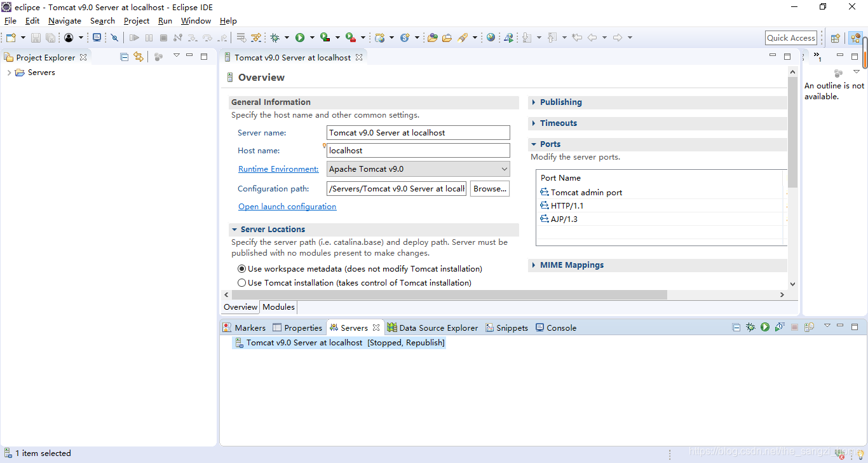The height and width of the screenshot is (463, 868).
Task: Click the New wizard toolbar icon
Action: click(x=11, y=38)
